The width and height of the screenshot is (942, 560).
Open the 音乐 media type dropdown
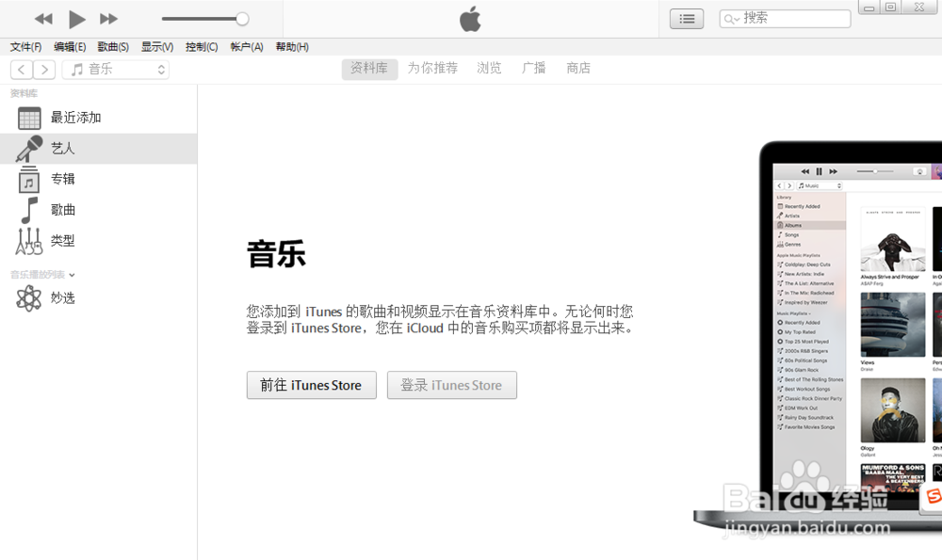(115, 70)
